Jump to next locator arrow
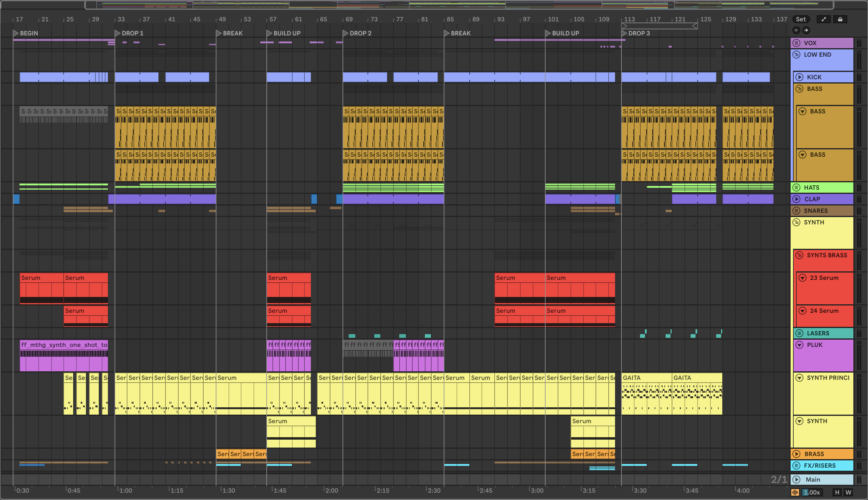 806,30
